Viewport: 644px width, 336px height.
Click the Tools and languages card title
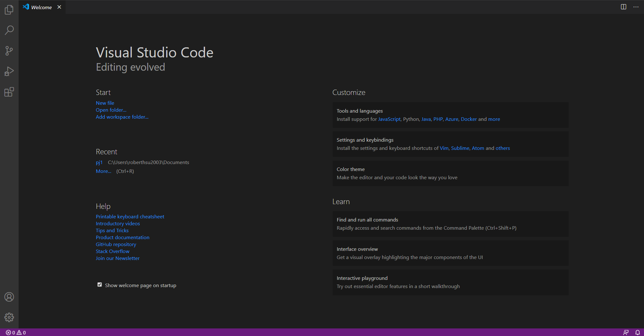pyautogui.click(x=360, y=111)
